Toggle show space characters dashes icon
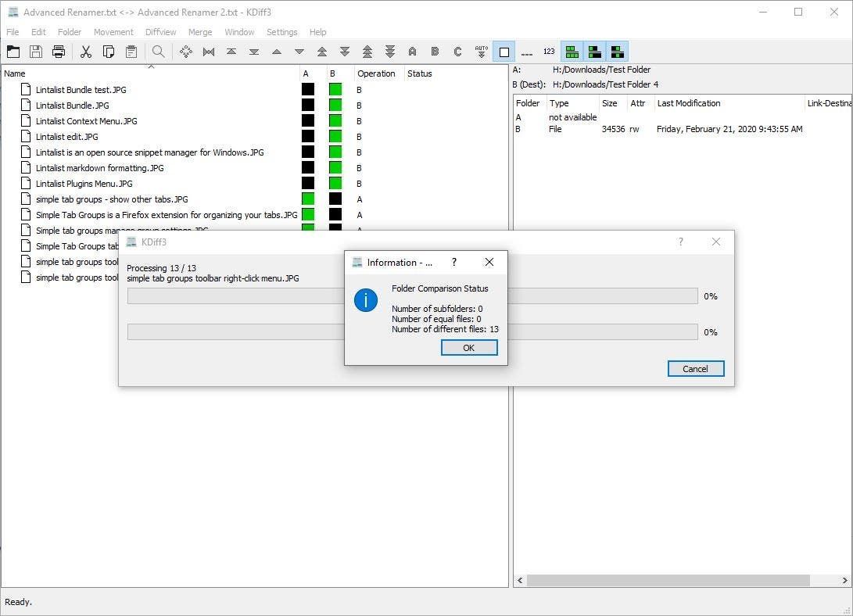The image size is (853, 616). pos(527,53)
